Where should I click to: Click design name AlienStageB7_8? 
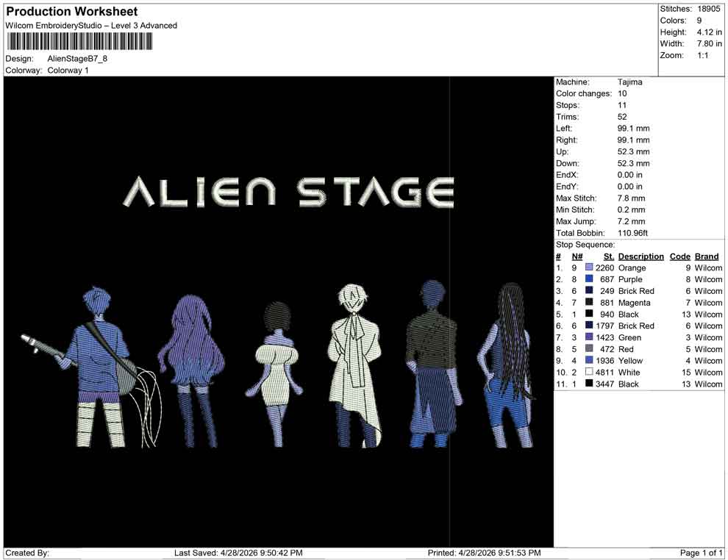[x=77, y=59]
